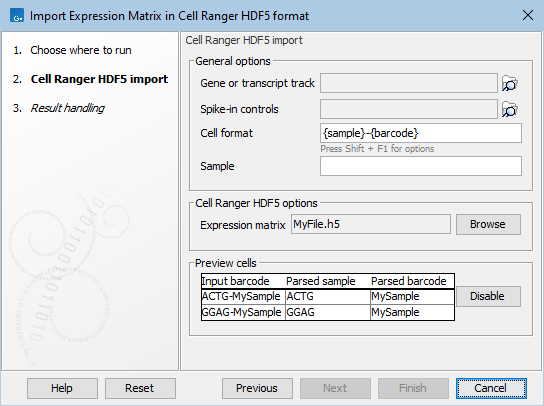Click the 'Preview cells' group title
544x406 pixels.
pos(226,263)
